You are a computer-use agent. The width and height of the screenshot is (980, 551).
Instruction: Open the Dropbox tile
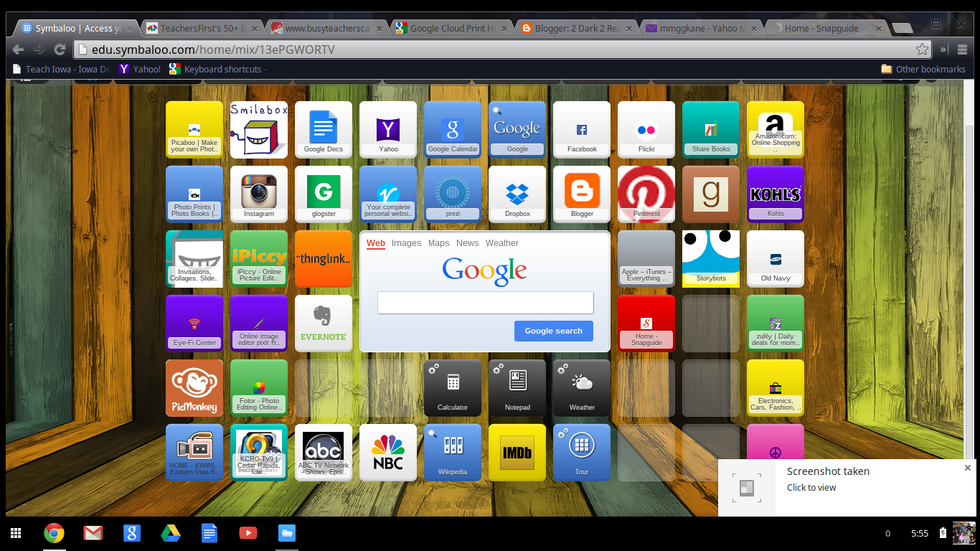coord(517,194)
